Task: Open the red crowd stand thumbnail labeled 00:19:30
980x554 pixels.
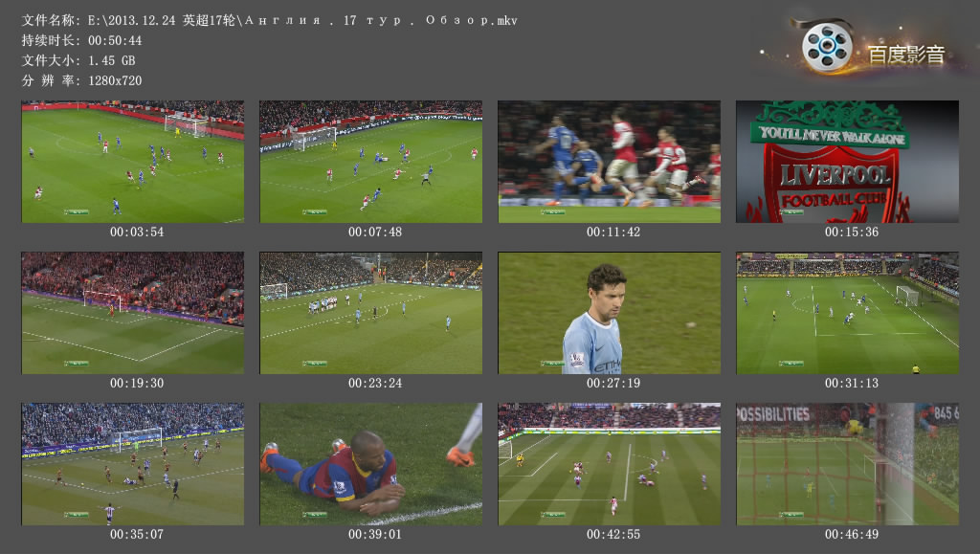Action: pyautogui.click(x=132, y=313)
